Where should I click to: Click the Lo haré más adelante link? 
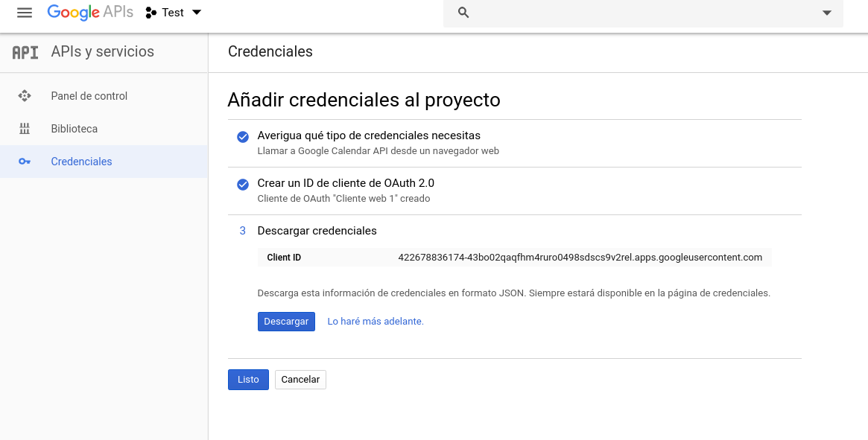pyautogui.click(x=376, y=322)
